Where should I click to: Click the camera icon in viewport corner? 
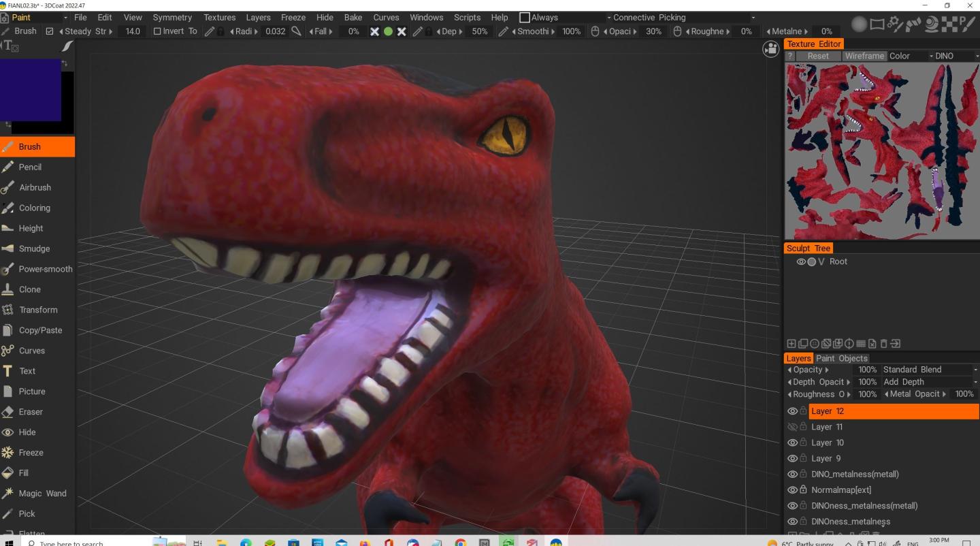pyautogui.click(x=770, y=48)
